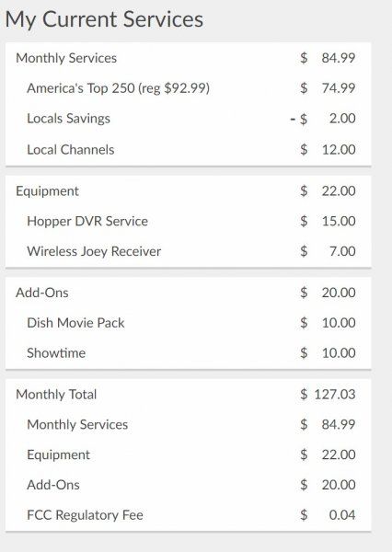The width and height of the screenshot is (392, 552).
Task: Expand the Add-Ons section header
Action: (x=188, y=293)
